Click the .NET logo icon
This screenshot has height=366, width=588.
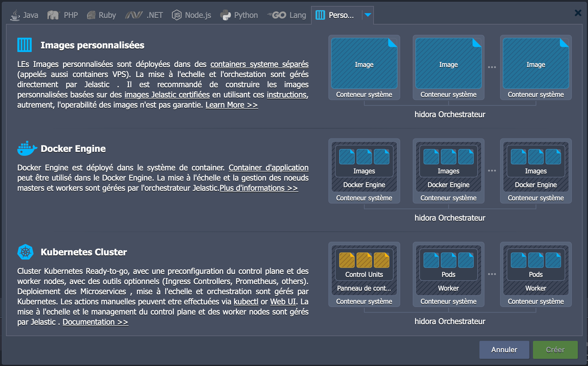tap(134, 15)
